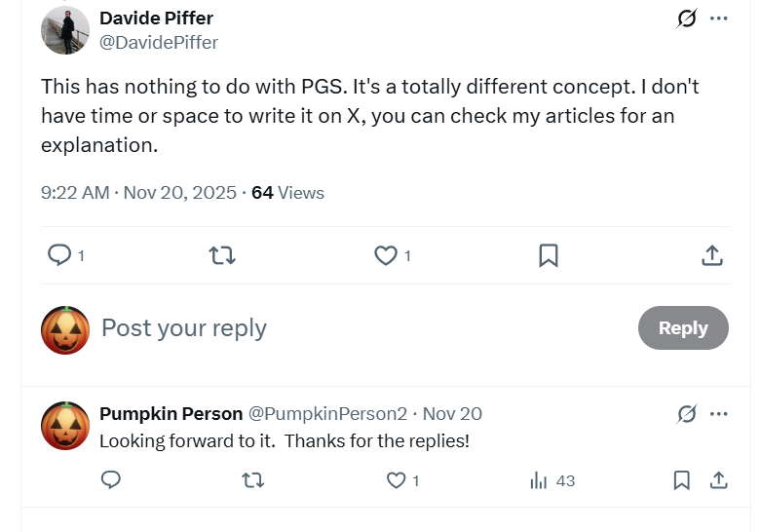Click the gray Reply button
Viewport: 761px width, 532px height.
[x=683, y=327]
